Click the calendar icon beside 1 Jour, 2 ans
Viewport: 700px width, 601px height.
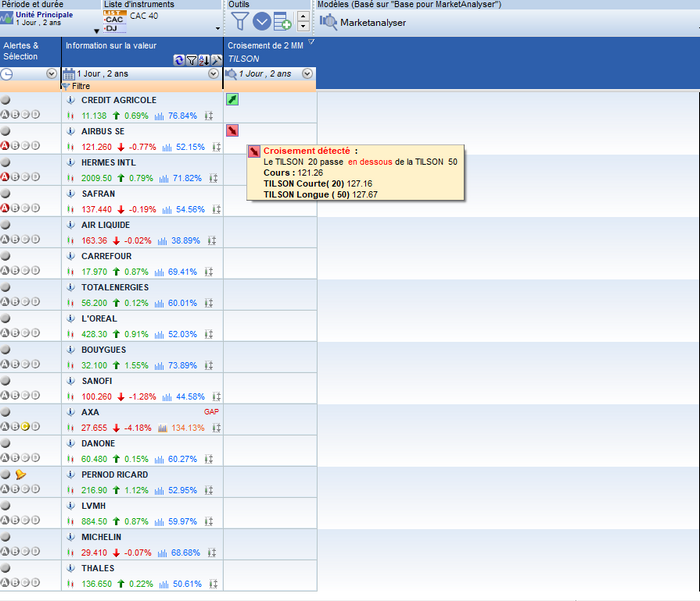[x=69, y=74]
